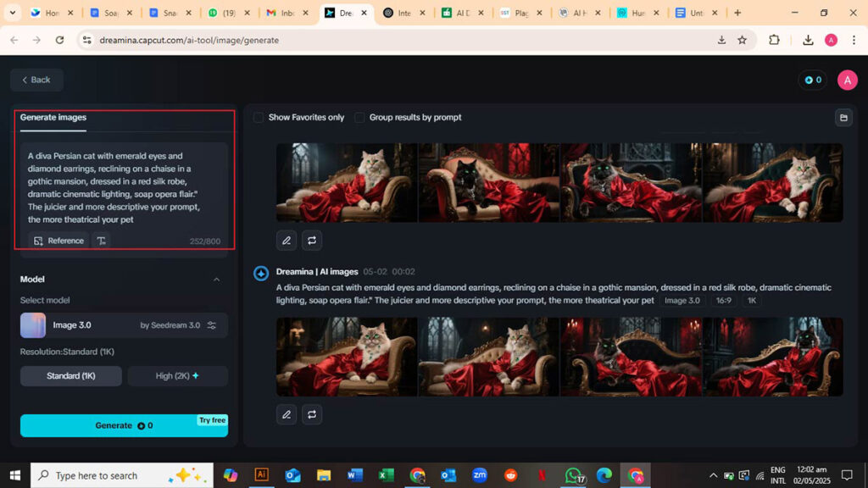The image size is (868, 488).
Task: Switch to the Gmail Inbox browser tab
Action: 287,13
